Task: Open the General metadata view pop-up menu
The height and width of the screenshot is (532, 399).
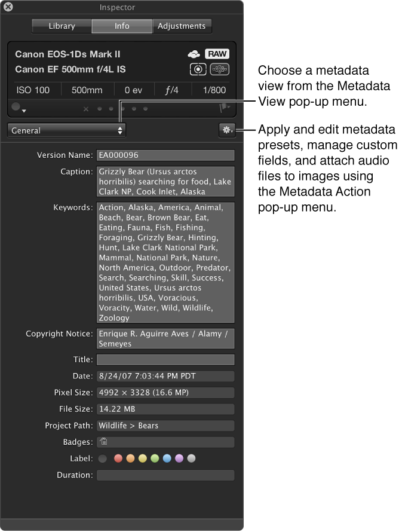Action: [x=66, y=130]
